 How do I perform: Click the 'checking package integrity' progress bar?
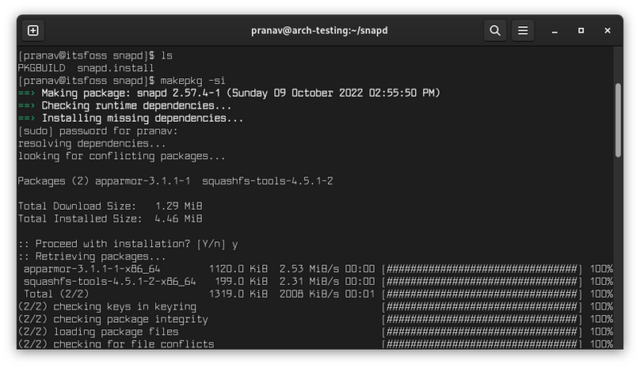pos(482,319)
